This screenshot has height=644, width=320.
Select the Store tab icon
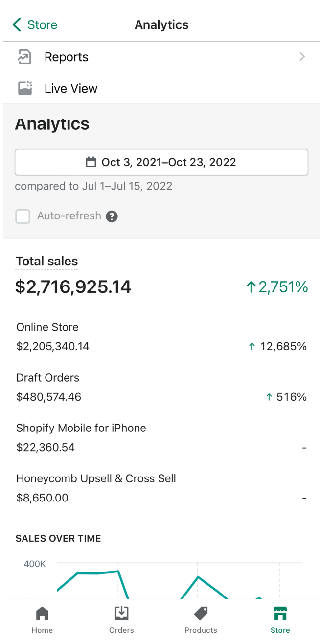click(280, 614)
